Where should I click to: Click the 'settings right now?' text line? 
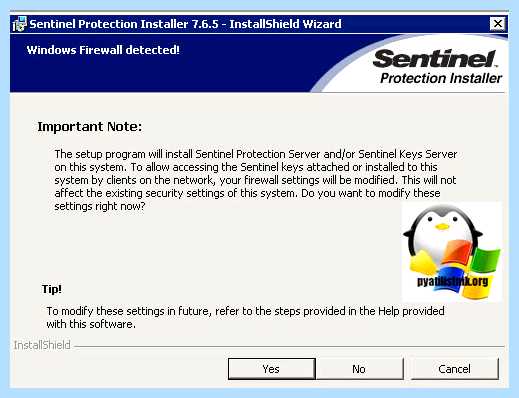click(x=100, y=206)
